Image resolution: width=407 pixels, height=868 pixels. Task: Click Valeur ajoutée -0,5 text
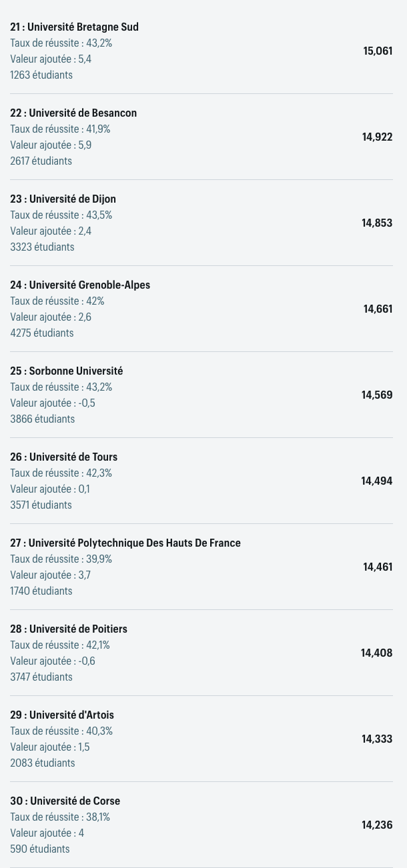(53, 403)
